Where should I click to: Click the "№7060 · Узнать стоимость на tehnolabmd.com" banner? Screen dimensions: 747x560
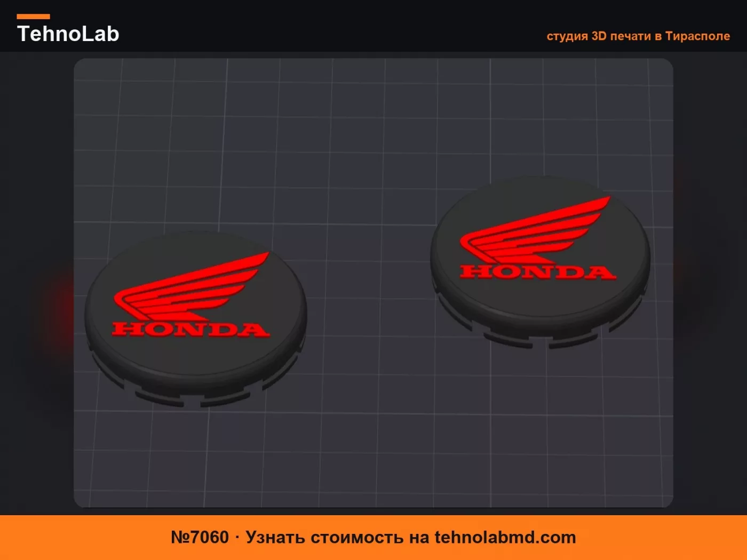click(x=373, y=537)
